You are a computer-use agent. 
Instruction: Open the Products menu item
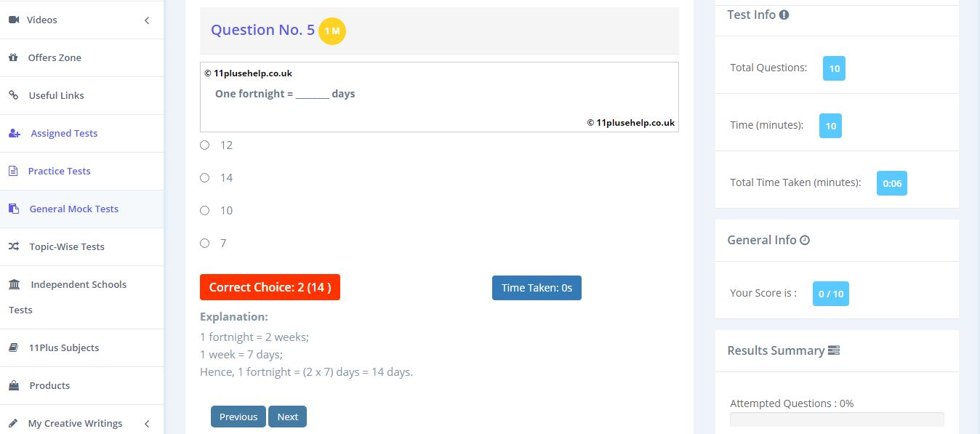81,385
